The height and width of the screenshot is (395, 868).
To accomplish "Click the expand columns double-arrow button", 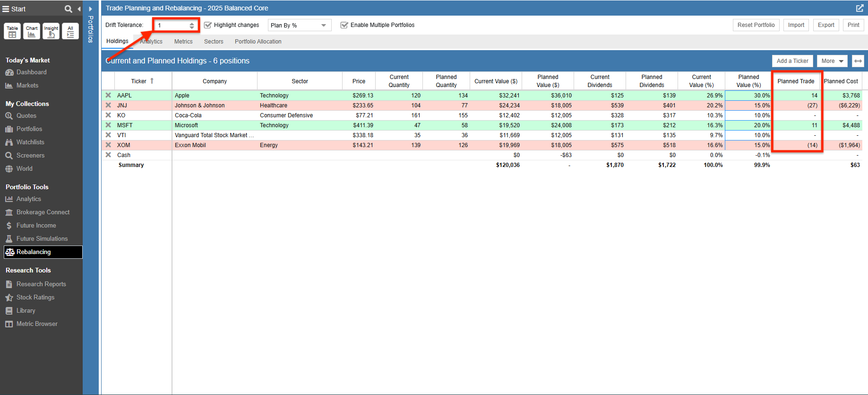I will (x=858, y=61).
